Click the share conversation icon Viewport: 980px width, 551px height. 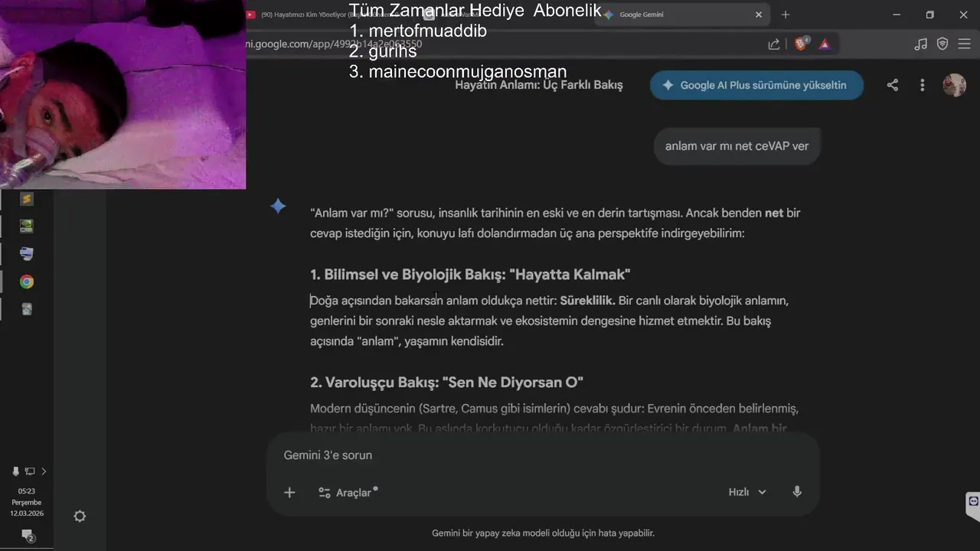(893, 85)
